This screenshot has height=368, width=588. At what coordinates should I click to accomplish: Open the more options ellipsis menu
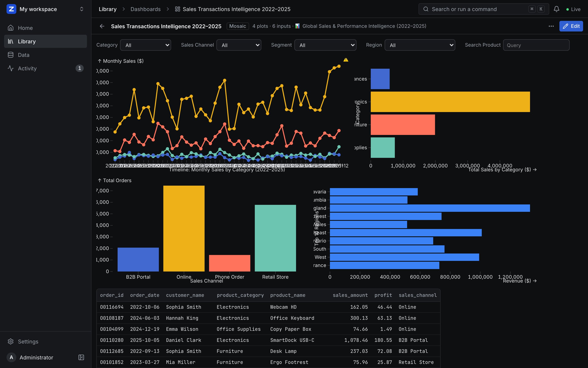(x=551, y=26)
